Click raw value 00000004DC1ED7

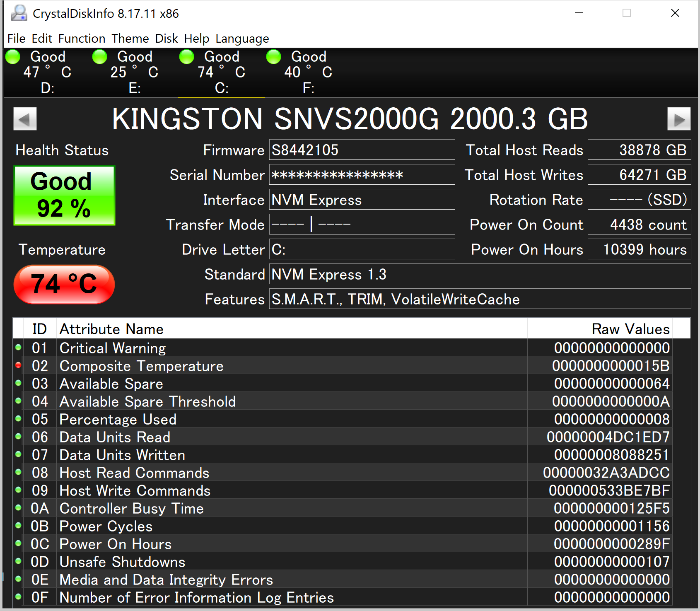pos(608,437)
